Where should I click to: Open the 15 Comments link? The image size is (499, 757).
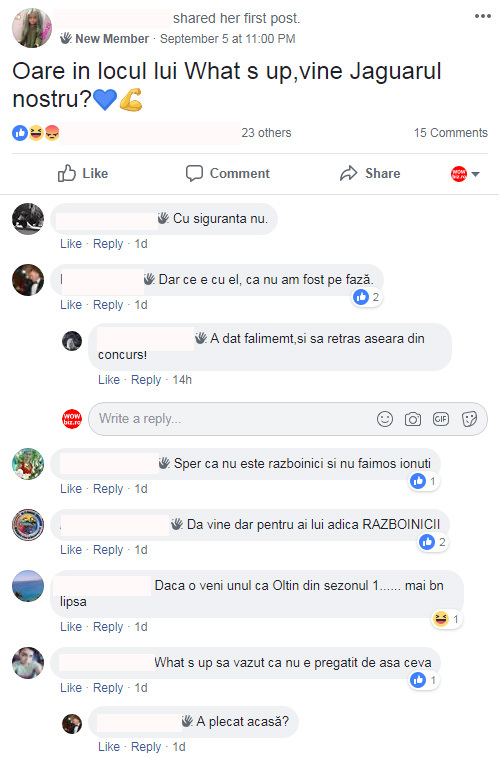pyautogui.click(x=451, y=133)
